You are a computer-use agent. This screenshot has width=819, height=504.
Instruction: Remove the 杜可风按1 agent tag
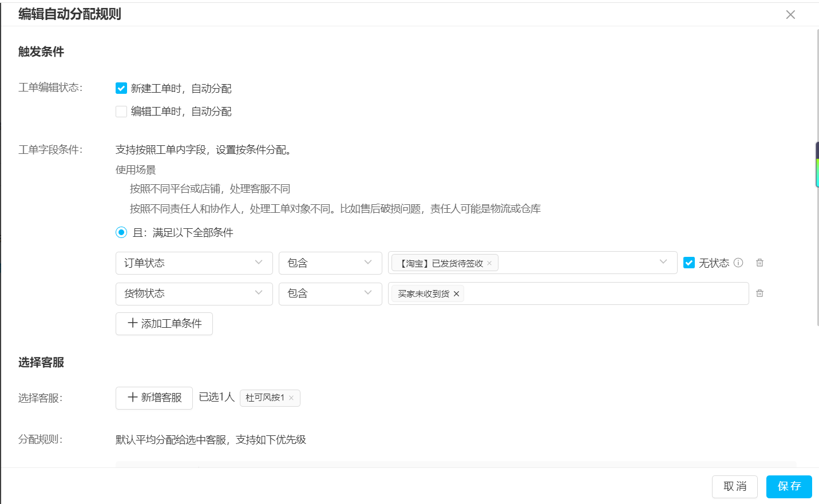pos(291,398)
